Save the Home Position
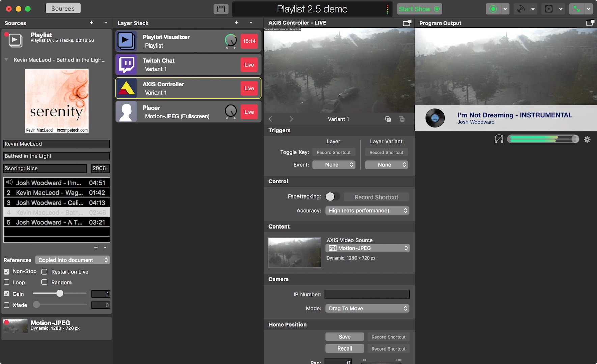The width and height of the screenshot is (597, 364). 345,337
